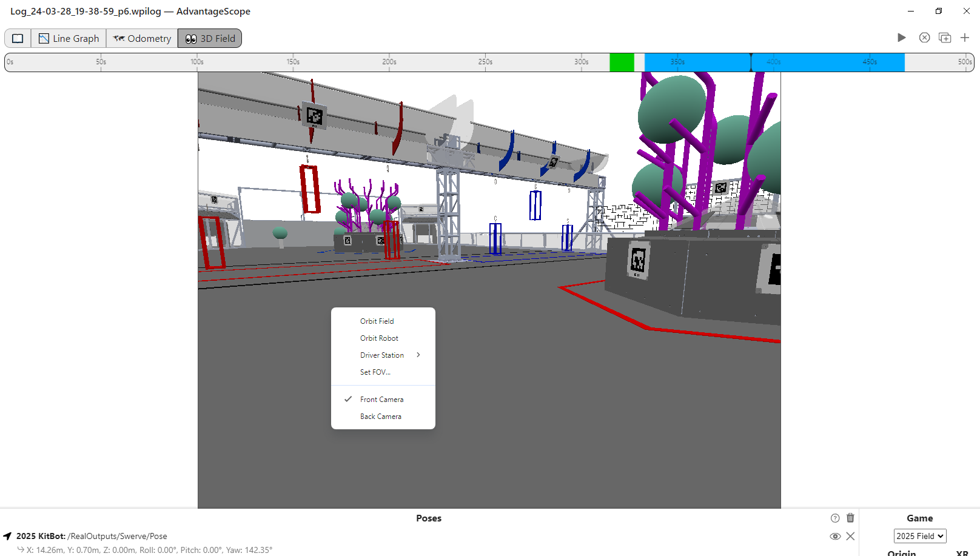Switch to the Line Graph tab

click(x=69, y=38)
